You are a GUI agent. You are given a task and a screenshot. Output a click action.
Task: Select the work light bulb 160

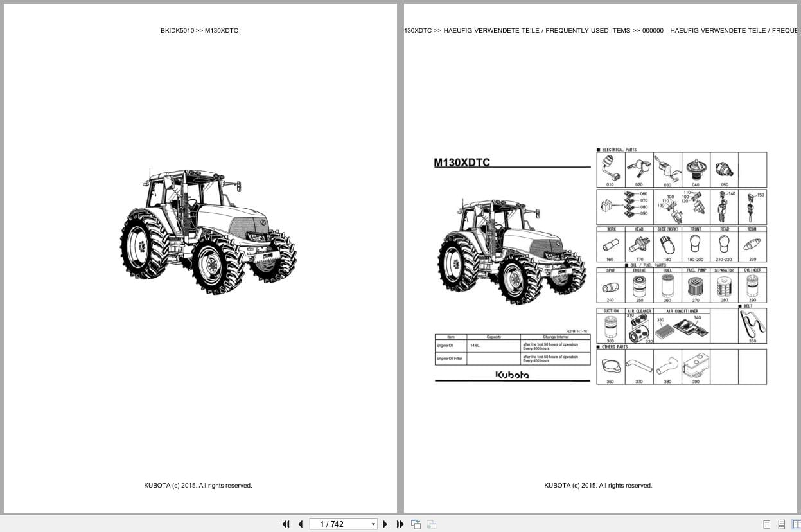(611, 246)
